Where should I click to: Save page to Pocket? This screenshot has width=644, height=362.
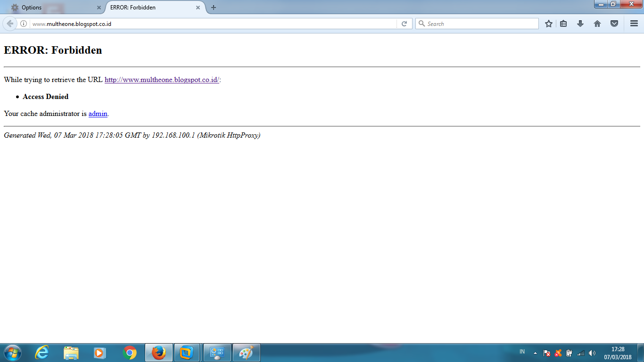tap(614, 24)
